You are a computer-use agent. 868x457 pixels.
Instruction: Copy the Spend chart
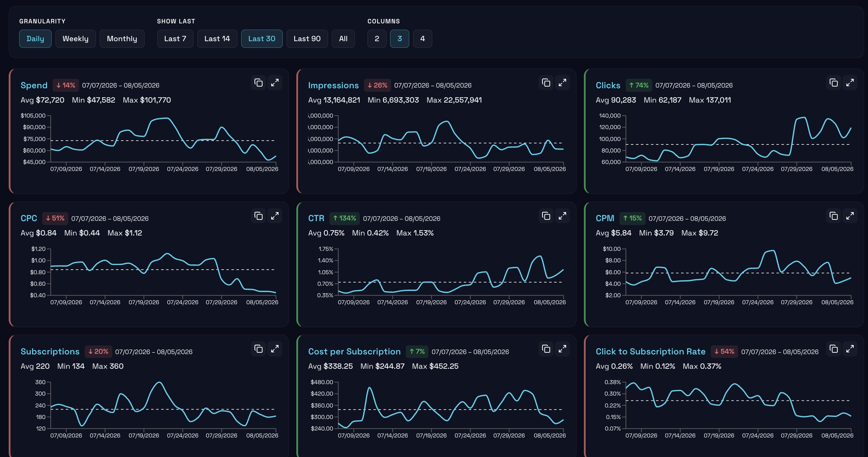pos(258,83)
